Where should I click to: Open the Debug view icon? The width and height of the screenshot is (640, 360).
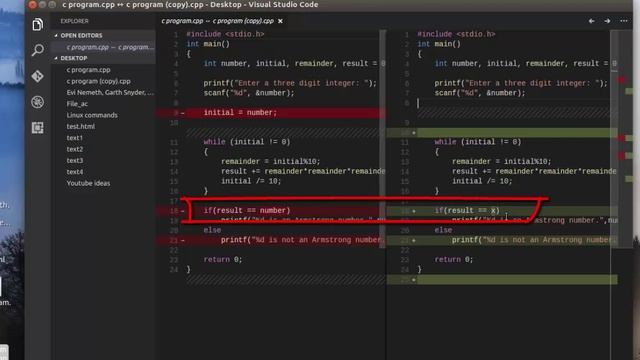(38, 102)
